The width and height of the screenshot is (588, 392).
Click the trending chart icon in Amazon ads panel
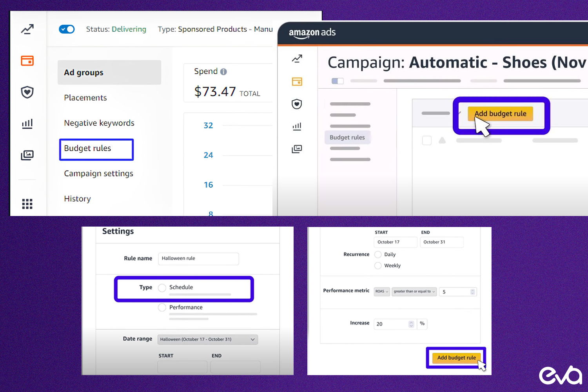297,59
